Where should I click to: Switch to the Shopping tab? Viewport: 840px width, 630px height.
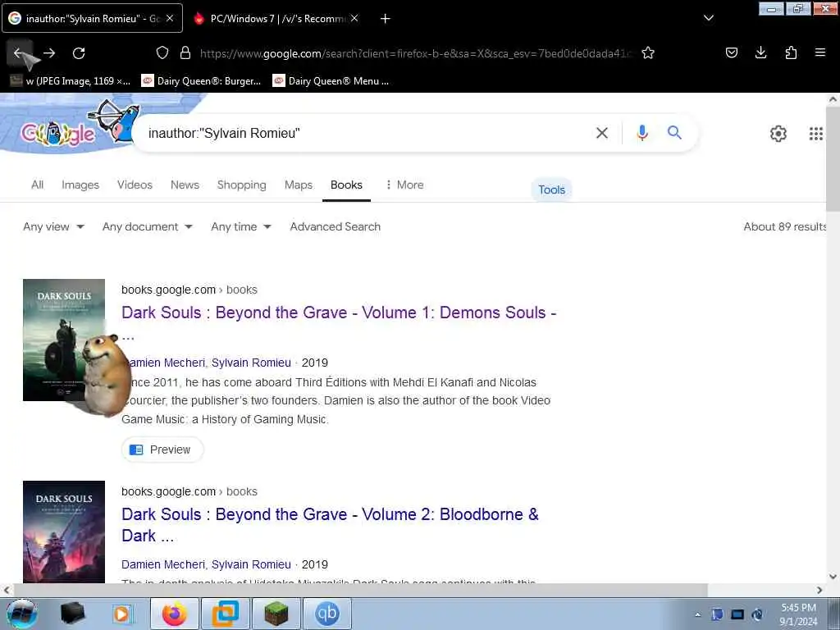[x=242, y=185]
